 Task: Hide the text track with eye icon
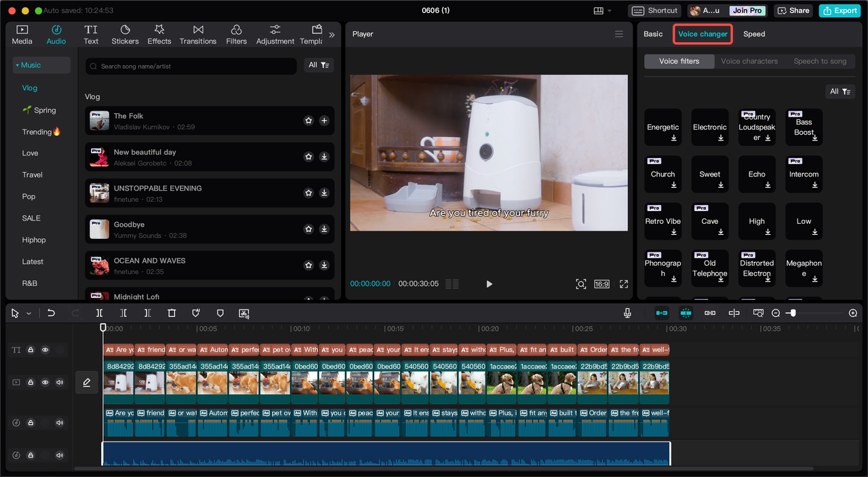[x=45, y=350]
